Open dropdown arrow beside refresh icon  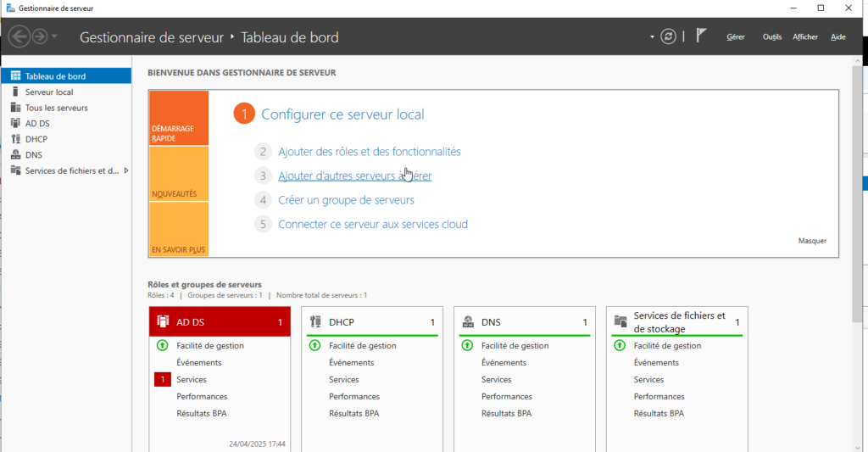pyautogui.click(x=652, y=37)
